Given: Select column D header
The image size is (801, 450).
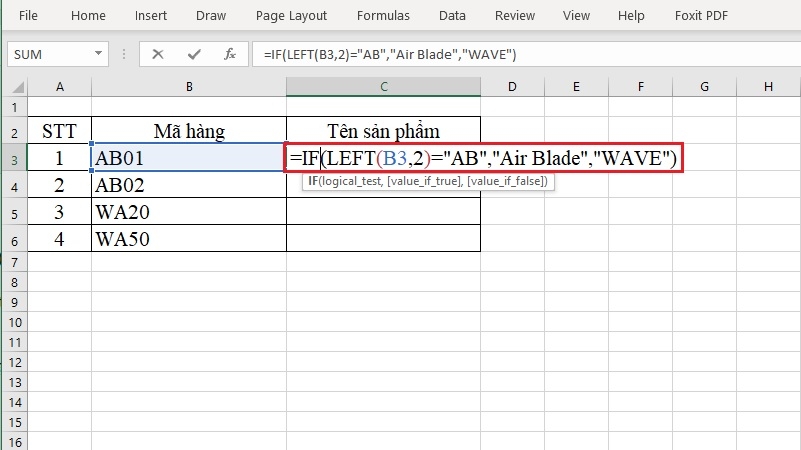Looking at the screenshot, I should [x=512, y=87].
